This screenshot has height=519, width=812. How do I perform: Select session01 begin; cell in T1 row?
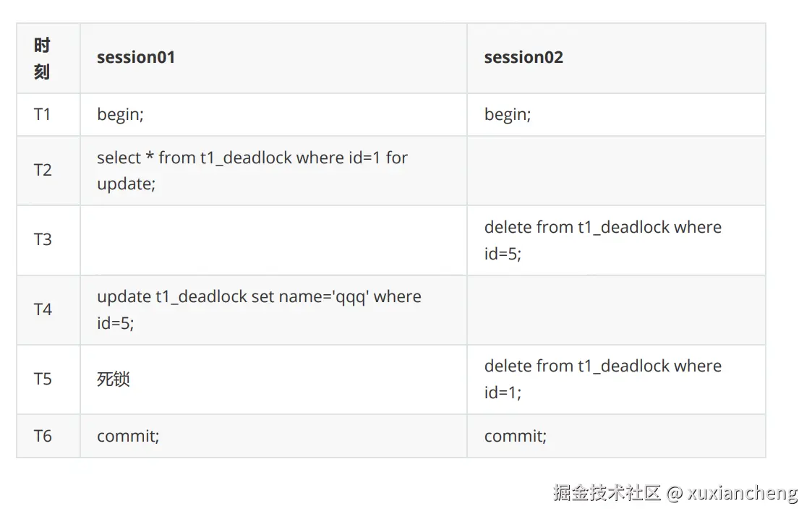tap(121, 114)
